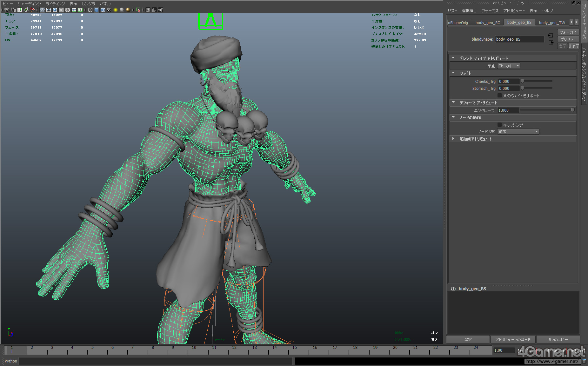
Task: Click the Load Attributes button
Action: pos(513,339)
